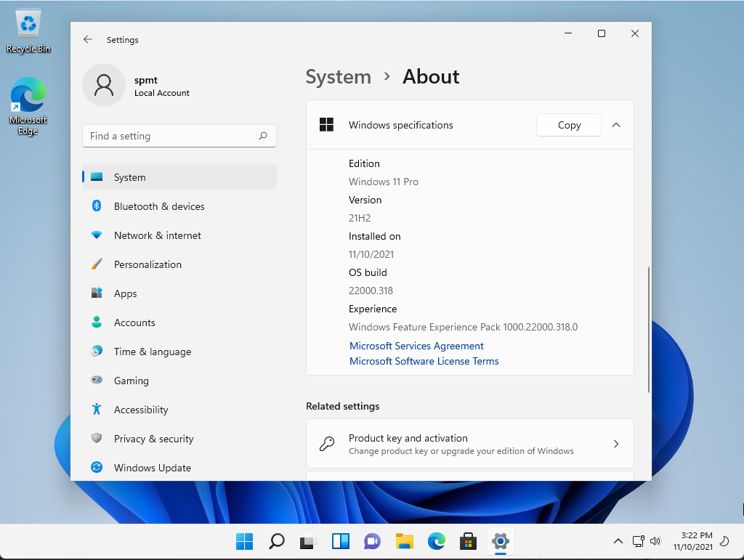
Task: Open Microsoft Software License Terms link
Action: 424,361
